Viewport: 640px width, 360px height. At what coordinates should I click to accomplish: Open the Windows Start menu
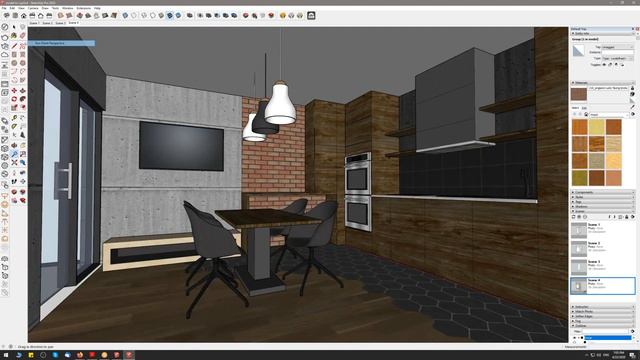6,355
